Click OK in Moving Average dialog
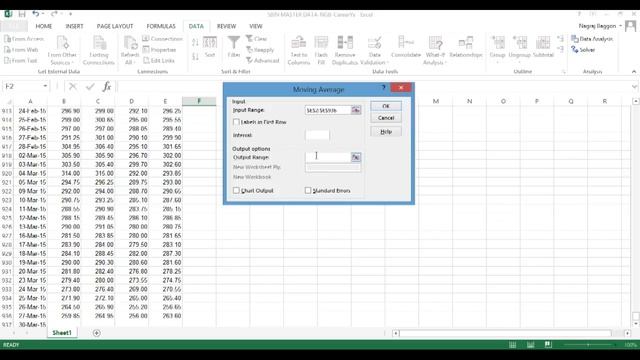The image size is (640, 360). coord(386,106)
